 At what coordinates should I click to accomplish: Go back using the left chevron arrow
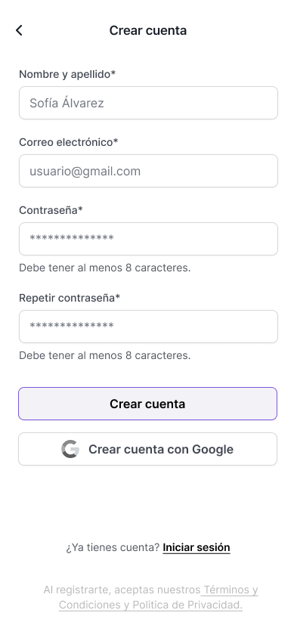click(19, 30)
